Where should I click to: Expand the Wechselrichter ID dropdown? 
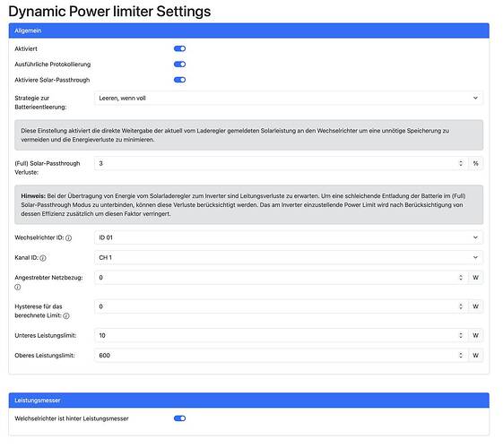pyautogui.click(x=289, y=237)
